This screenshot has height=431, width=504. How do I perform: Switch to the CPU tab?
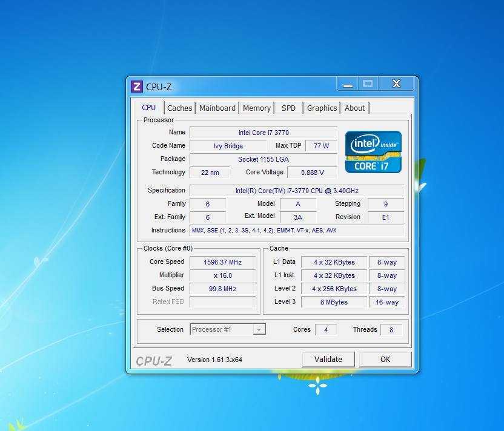pyautogui.click(x=149, y=108)
